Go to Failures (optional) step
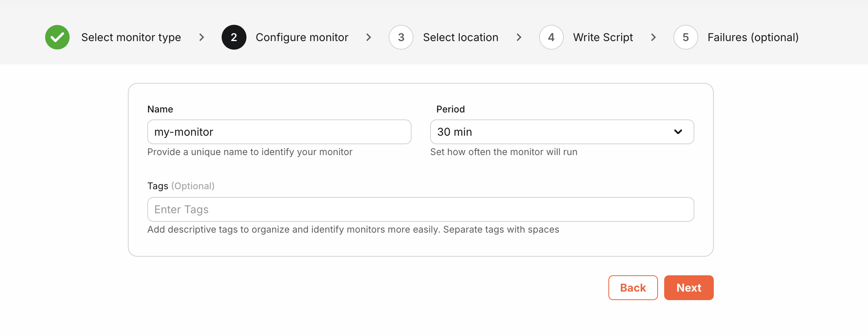This screenshot has width=868, height=335. [753, 37]
